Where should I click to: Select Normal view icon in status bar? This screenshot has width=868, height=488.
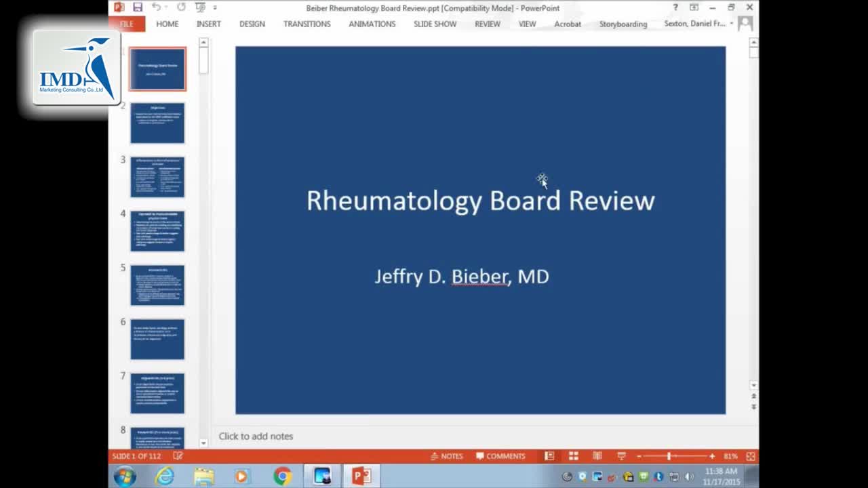549,456
